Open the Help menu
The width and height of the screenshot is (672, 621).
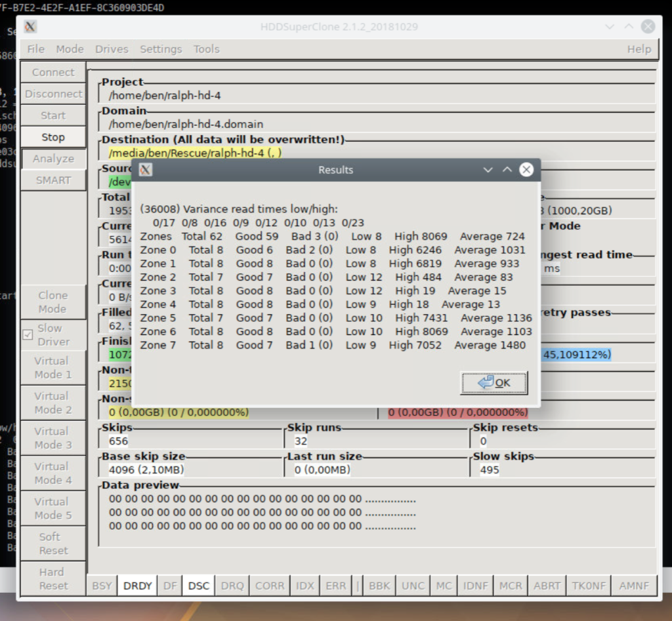(639, 49)
